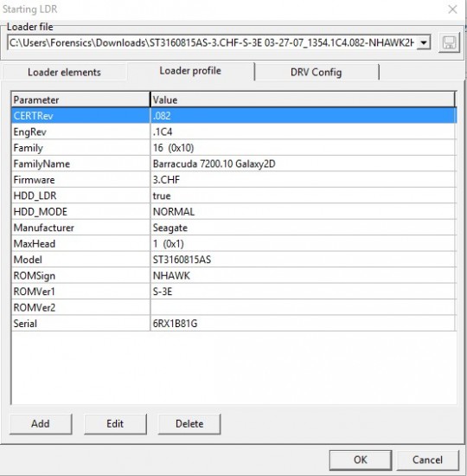Select the ROMSign parameter
Image resolution: width=467 pixels, height=476 pixels.
[80, 275]
